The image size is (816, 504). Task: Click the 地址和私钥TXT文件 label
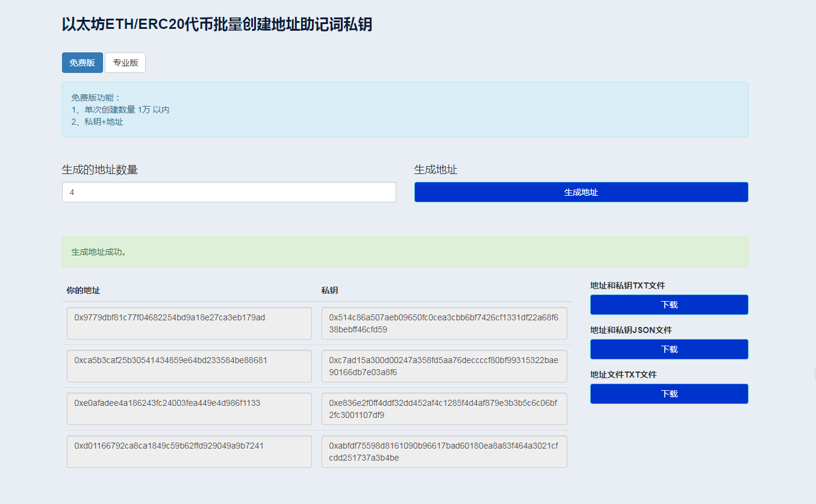(628, 285)
